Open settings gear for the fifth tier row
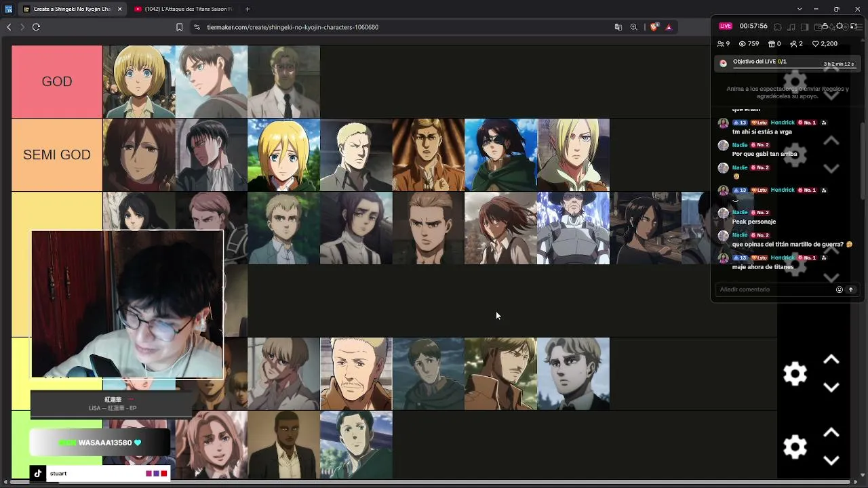This screenshot has height=488, width=868. pyautogui.click(x=795, y=373)
